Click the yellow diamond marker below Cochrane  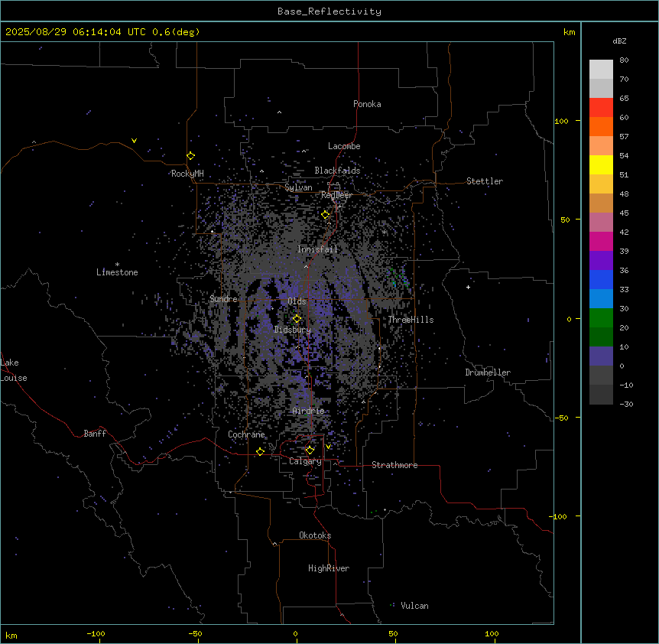(x=260, y=451)
